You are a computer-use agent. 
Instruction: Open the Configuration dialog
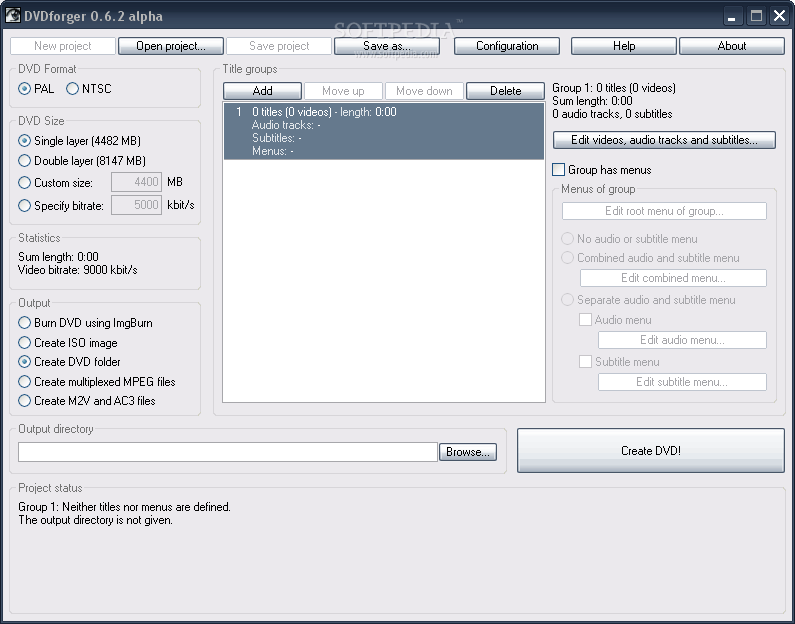click(507, 46)
